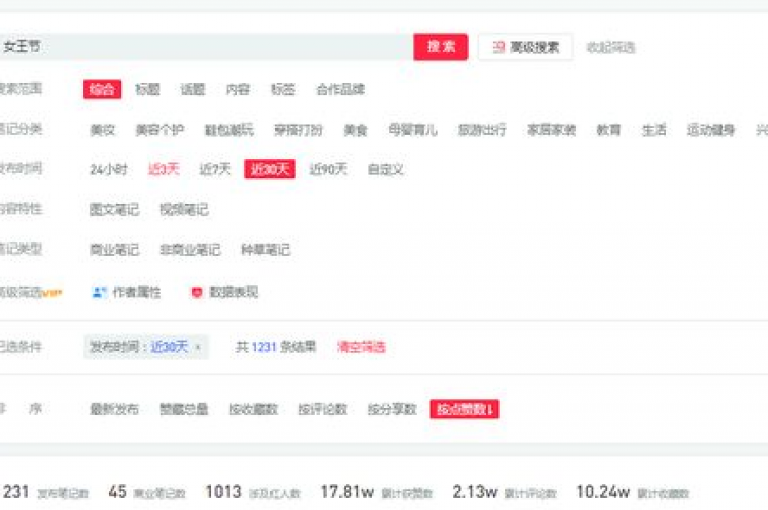Filter by 商业笔记 note type

pyautogui.click(x=115, y=250)
